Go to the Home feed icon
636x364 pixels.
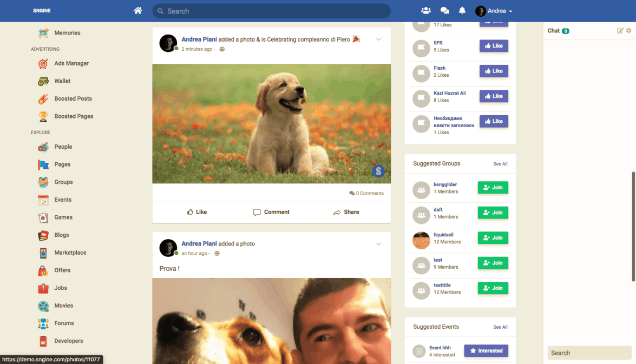[x=138, y=11]
